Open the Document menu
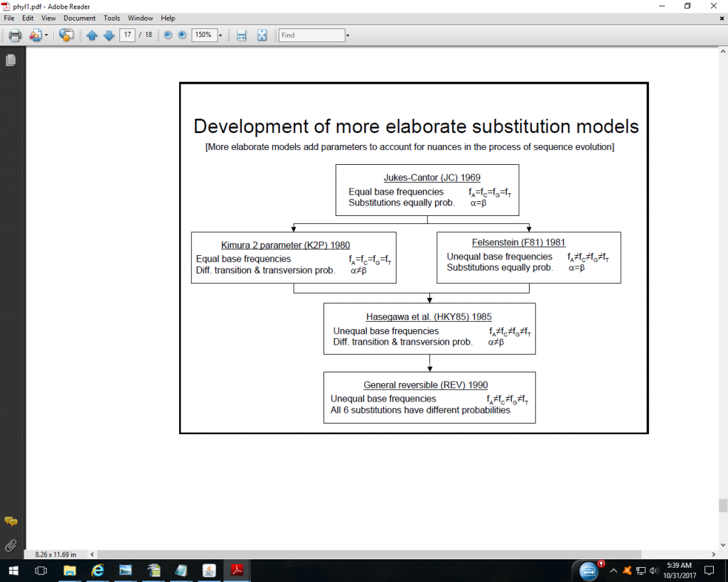The height and width of the screenshot is (582, 728). pyautogui.click(x=79, y=18)
